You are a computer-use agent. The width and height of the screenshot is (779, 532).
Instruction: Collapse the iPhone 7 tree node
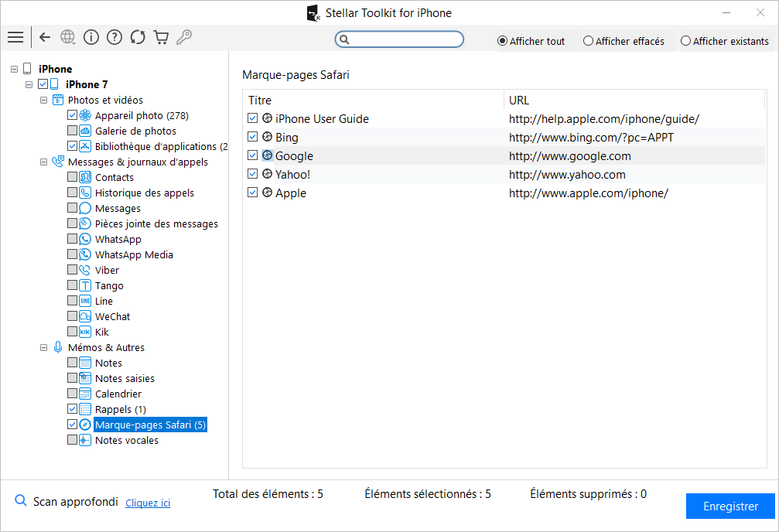point(29,84)
